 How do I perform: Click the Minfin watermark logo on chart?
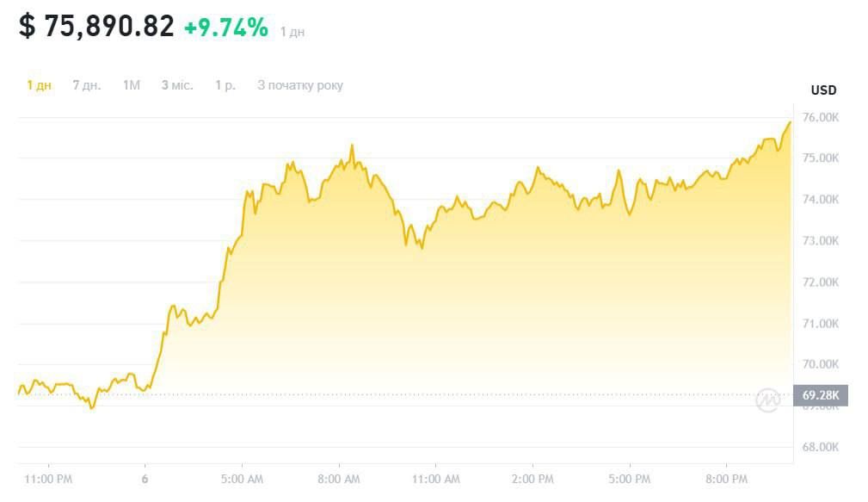tap(768, 397)
